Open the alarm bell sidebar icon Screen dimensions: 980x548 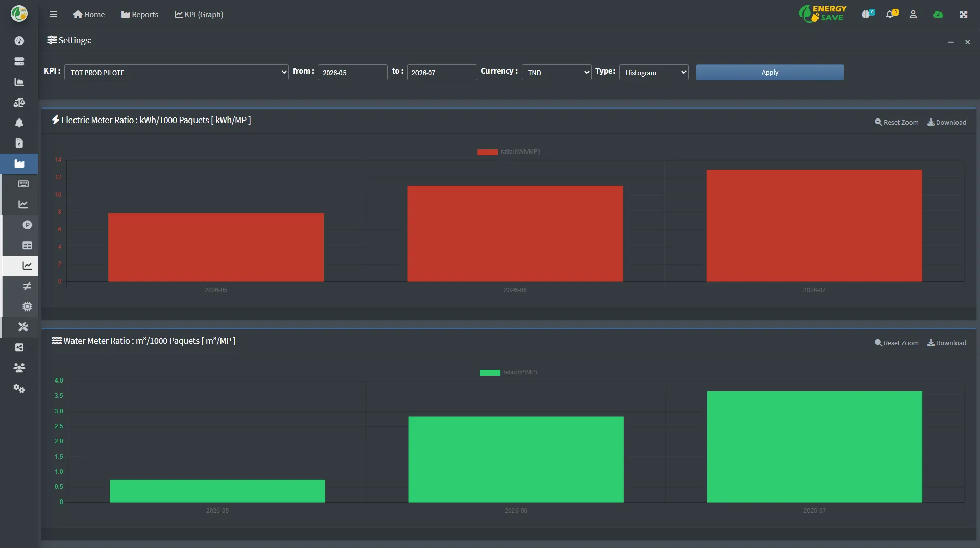click(19, 123)
